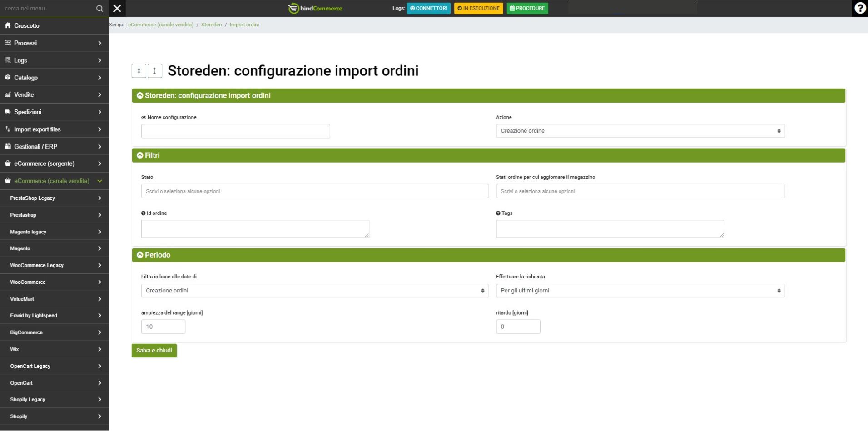Click the Tags help icon
Screen dimensions: 868x431
[498, 213]
